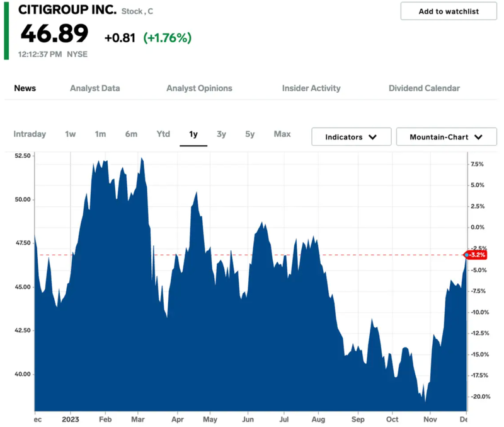504x427 pixels.
Task: Select the 1w chart range
Action: [x=71, y=134]
